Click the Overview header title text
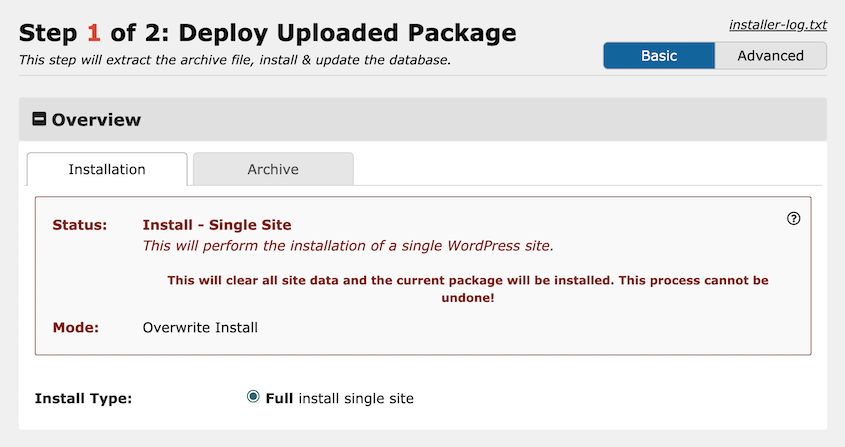Screen dimensions: 845x447 tap(96, 120)
